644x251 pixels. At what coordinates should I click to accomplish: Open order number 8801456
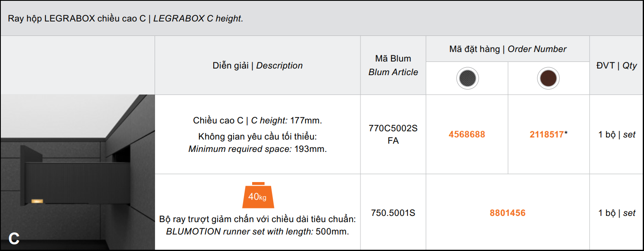[508, 213]
